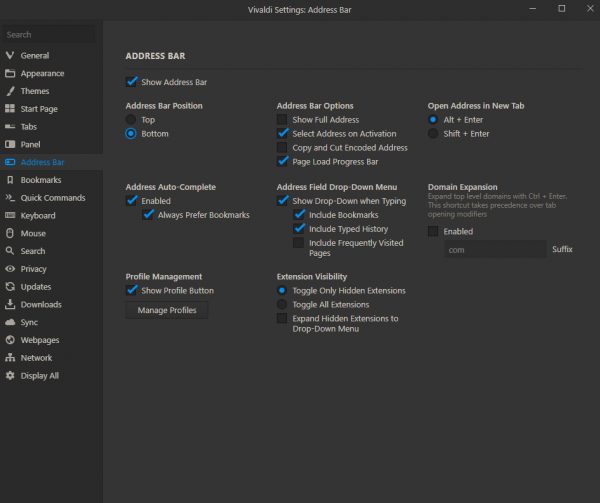Click the settings Search field
The width and height of the screenshot is (600, 503).
(x=49, y=34)
